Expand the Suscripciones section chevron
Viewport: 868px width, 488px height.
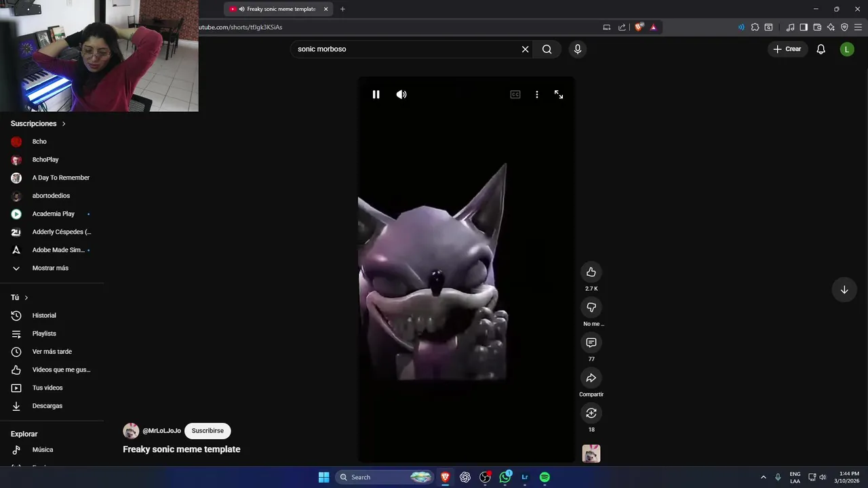pos(64,124)
